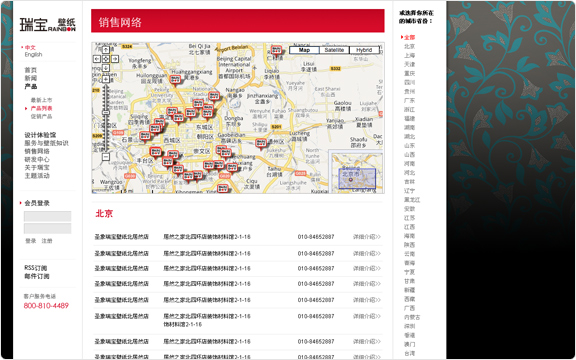Screen dimensions: 576x360
Task: Pan the map down with the arrow control
Action: [x=106, y=68]
